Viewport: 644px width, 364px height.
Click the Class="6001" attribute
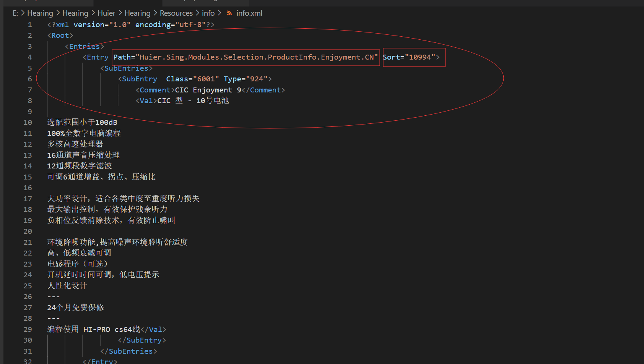[192, 79]
